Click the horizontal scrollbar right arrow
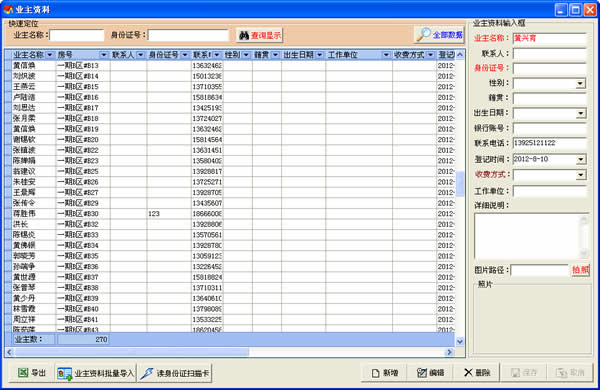Viewport: 600px width, 390px height. pos(450,352)
